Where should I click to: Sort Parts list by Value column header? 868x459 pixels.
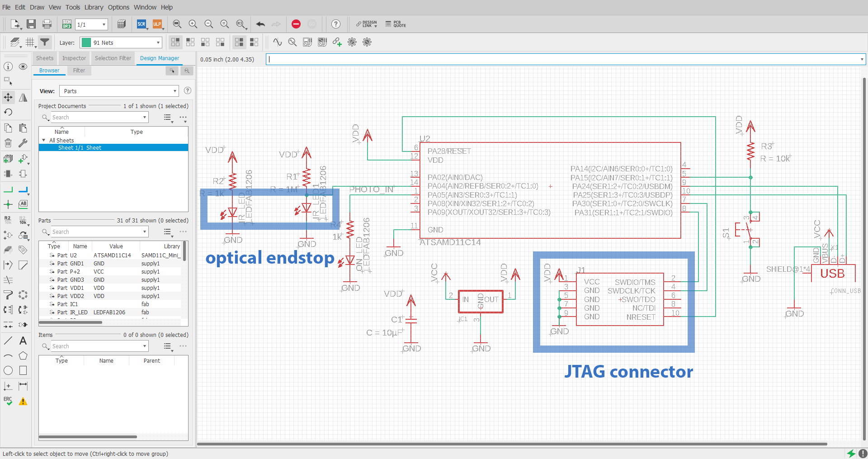point(116,246)
